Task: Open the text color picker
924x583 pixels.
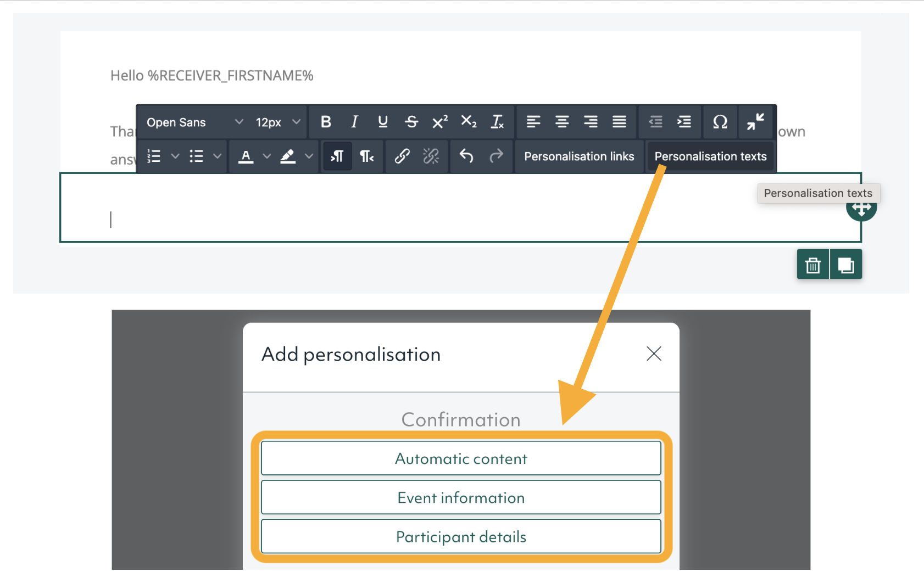Action: coord(246,156)
